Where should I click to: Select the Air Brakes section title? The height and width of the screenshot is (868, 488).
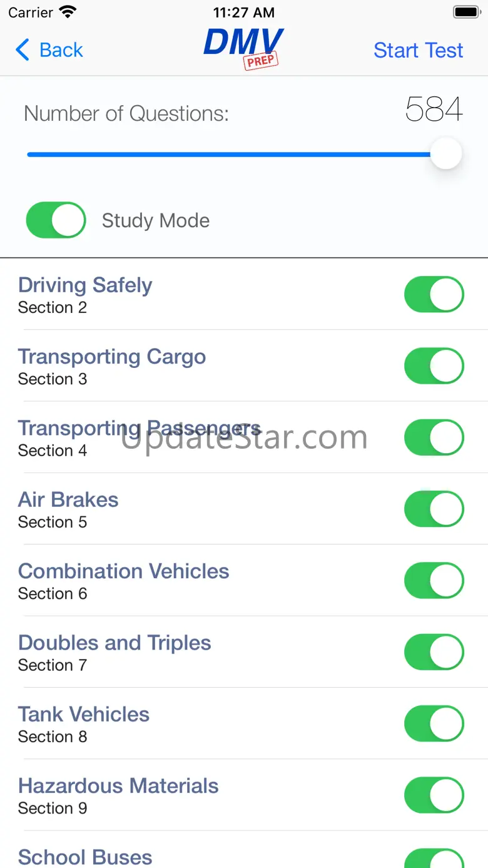tap(68, 500)
